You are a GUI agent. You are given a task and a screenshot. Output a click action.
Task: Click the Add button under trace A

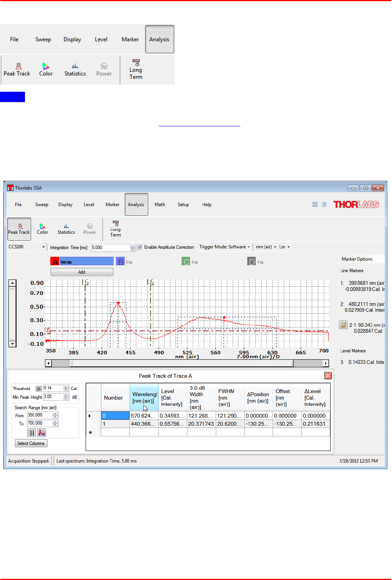point(82,272)
